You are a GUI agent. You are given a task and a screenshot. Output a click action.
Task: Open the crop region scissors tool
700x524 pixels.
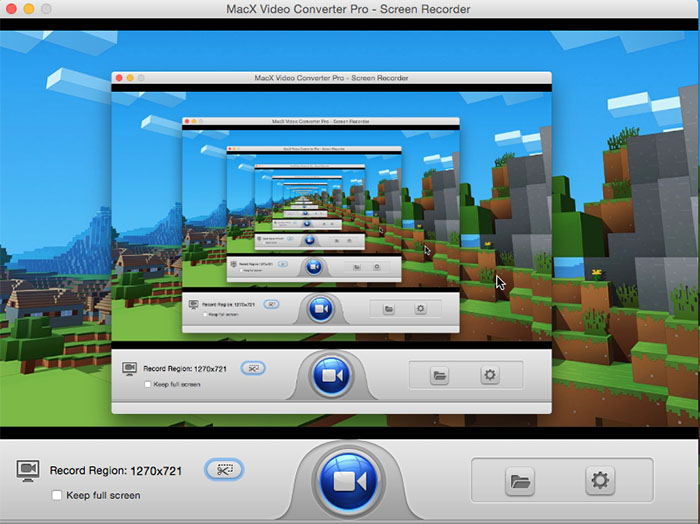click(224, 470)
